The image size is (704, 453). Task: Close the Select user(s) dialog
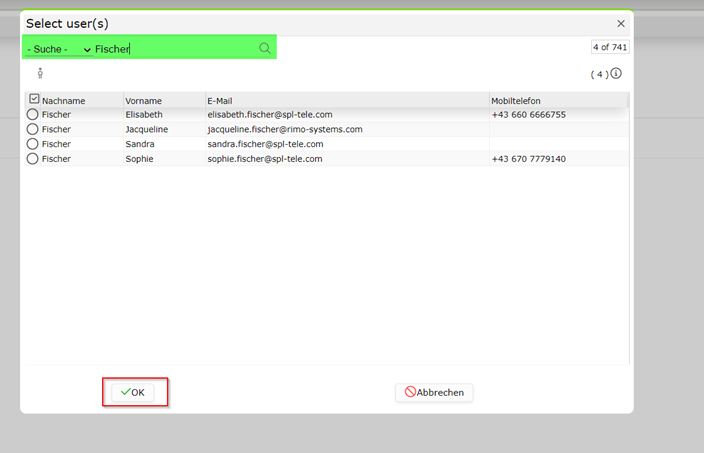click(x=621, y=23)
